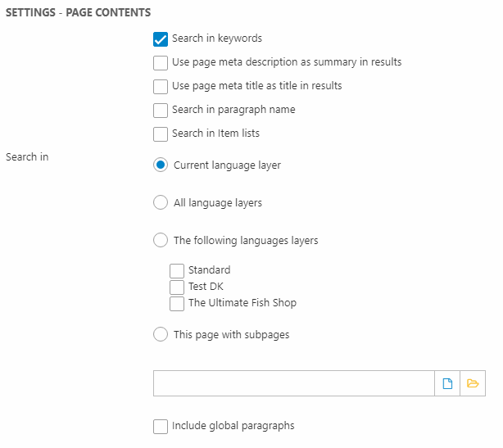Screen dimensions: 503x448
Task: Select The following languages layers radio
Action: click(x=161, y=241)
